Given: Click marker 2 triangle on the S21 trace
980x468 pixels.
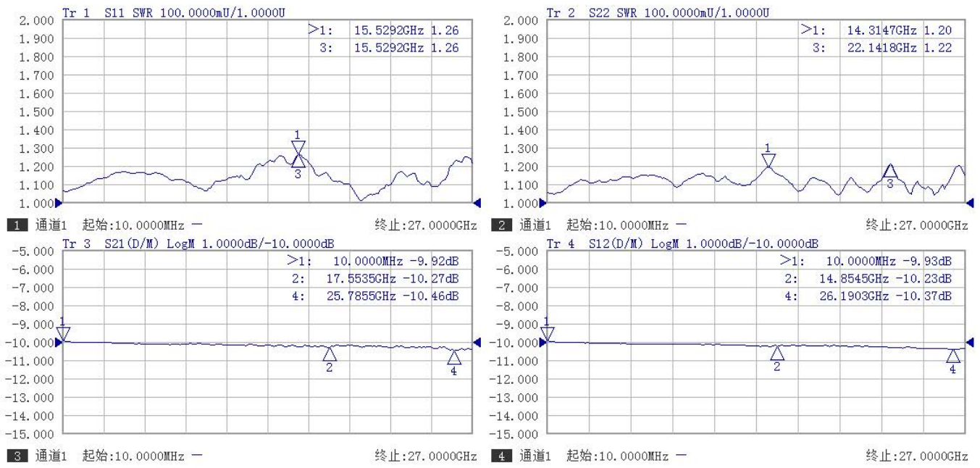Looking at the screenshot, I should 330,354.
